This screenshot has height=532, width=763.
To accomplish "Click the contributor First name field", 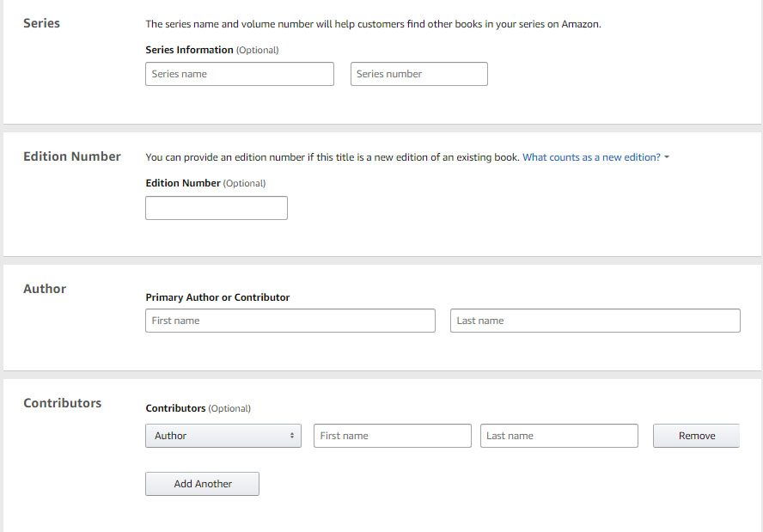I will click(393, 436).
